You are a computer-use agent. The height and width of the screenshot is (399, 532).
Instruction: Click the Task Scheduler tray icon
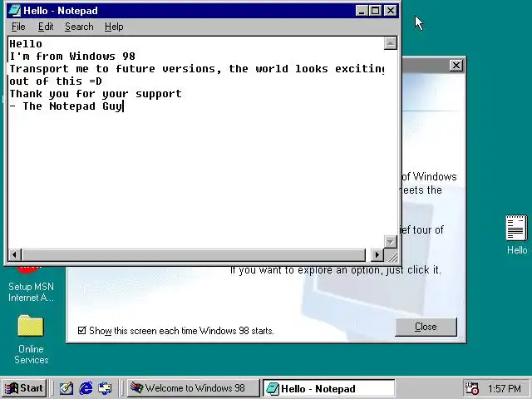(472, 388)
